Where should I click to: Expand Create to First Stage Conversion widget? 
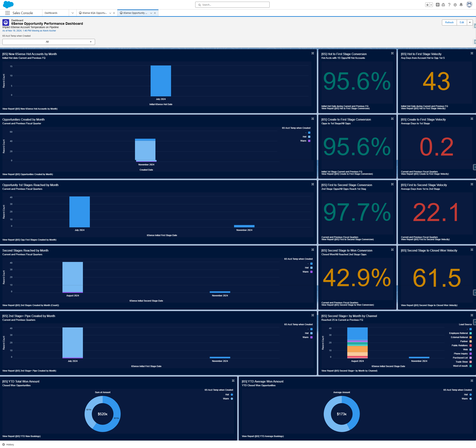[x=392, y=119]
